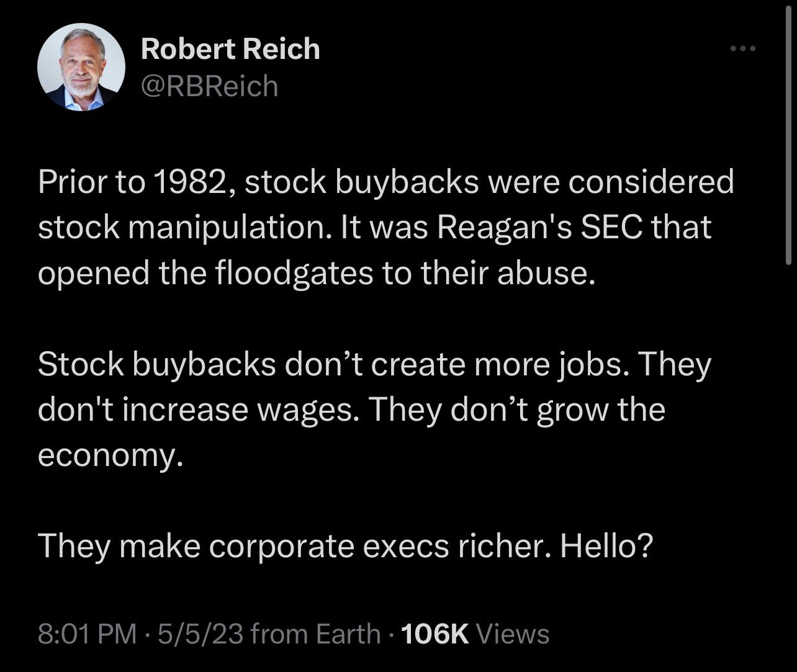Select the 5/5/23 post date
Viewport: 797px width, 672px height.
point(201,634)
